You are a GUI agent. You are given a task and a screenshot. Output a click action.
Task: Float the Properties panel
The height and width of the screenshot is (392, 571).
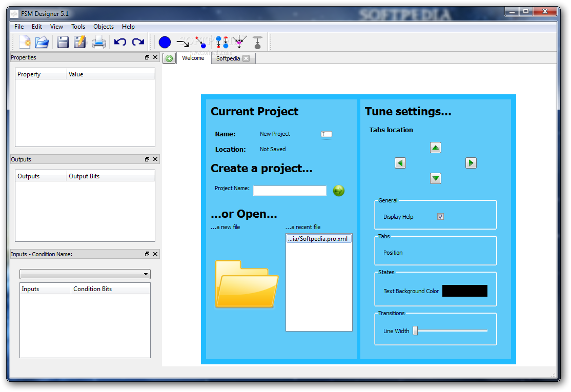point(147,57)
